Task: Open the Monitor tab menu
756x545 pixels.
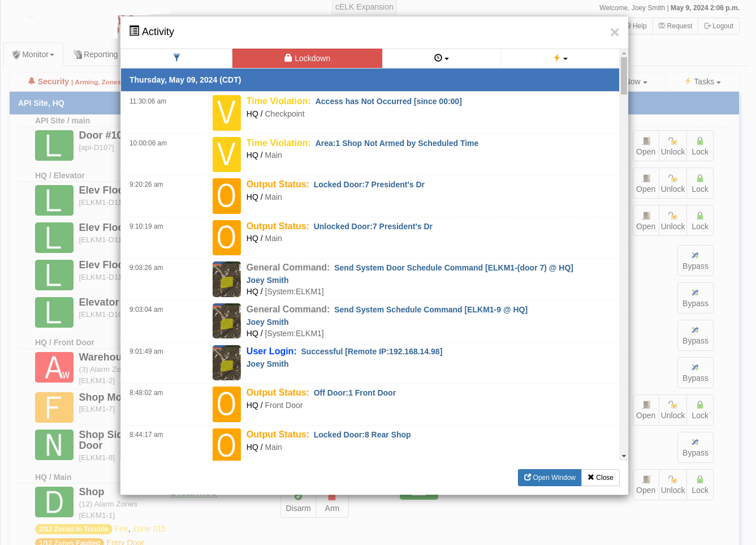Action: [x=33, y=54]
